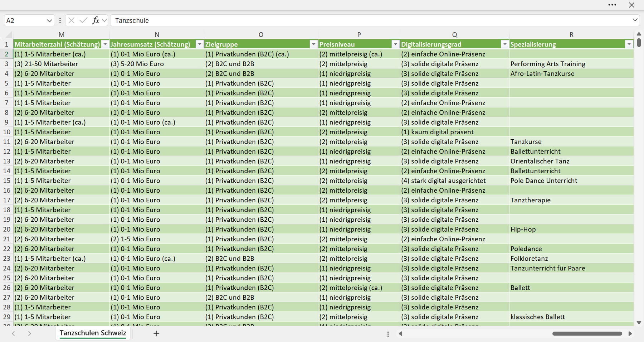Viewport: 644px width, 342px height.
Task: Select cell Pole Dance Unterricht
Action: [571, 180]
